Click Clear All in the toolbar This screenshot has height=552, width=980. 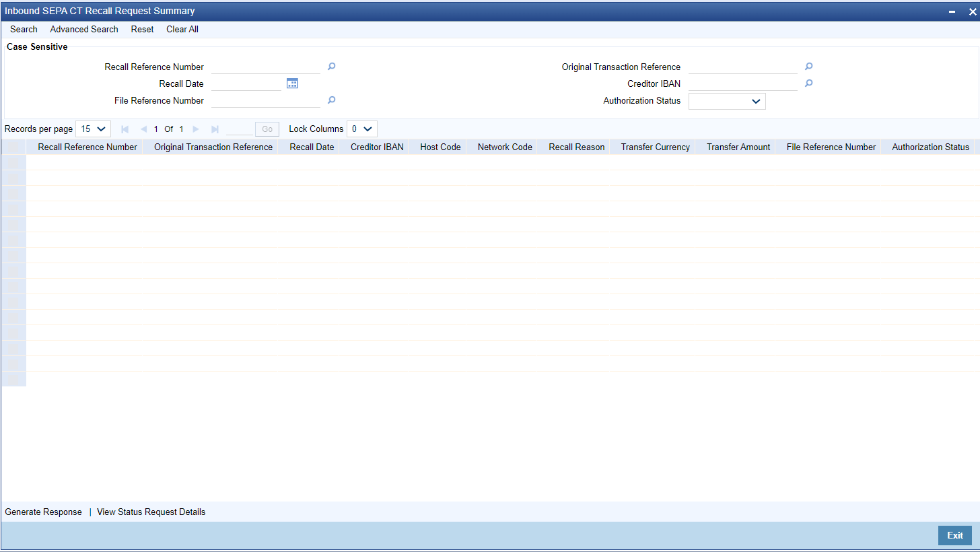[x=182, y=30]
